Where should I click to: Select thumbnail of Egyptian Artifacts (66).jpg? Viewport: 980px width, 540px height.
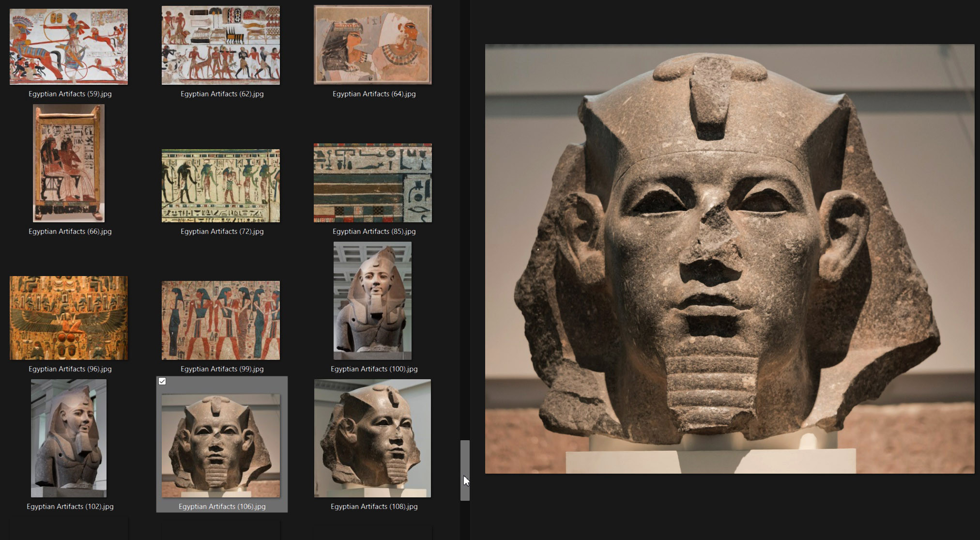pos(69,163)
